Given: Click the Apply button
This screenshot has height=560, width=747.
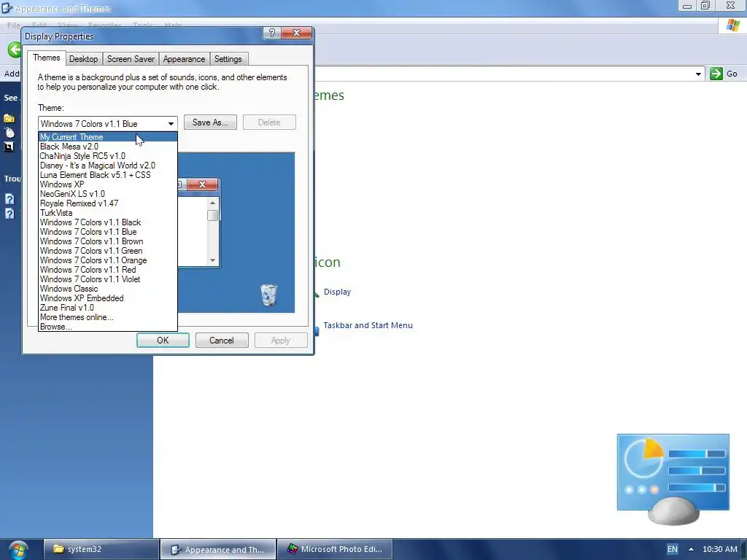Looking at the screenshot, I should 281,341.
